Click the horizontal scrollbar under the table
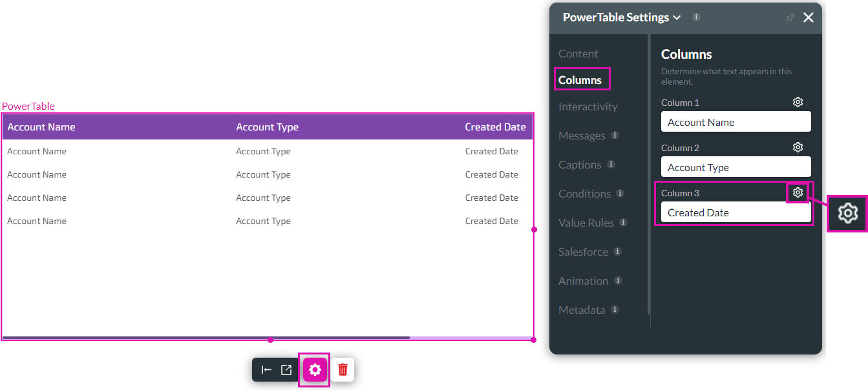This screenshot has height=390, width=868. (x=207, y=337)
